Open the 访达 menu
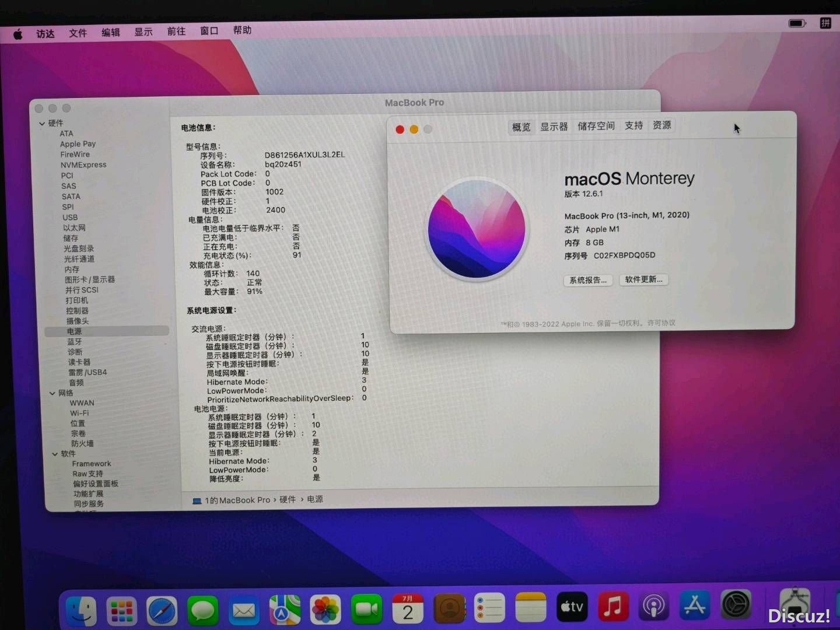 coord(45,34)
